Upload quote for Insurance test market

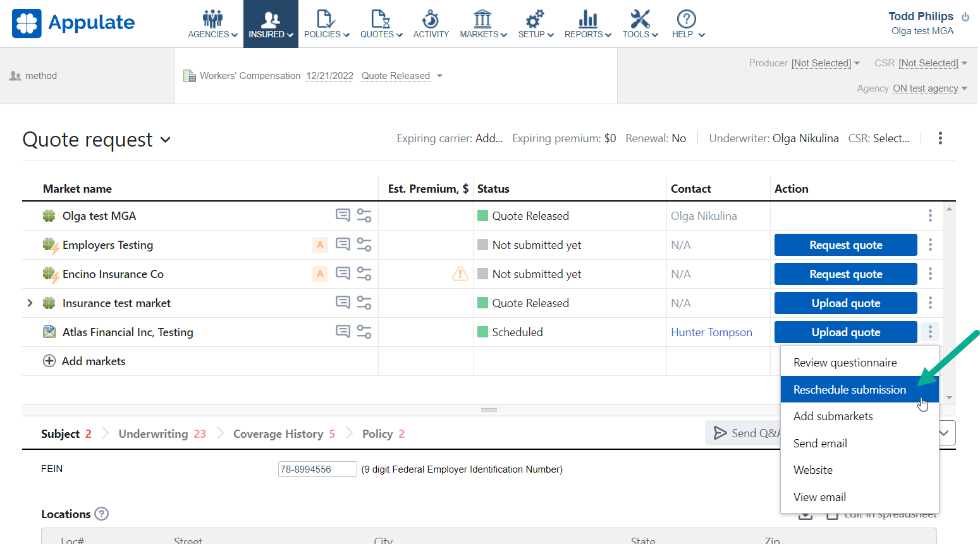pyautogui.click(x=846, y=303)
